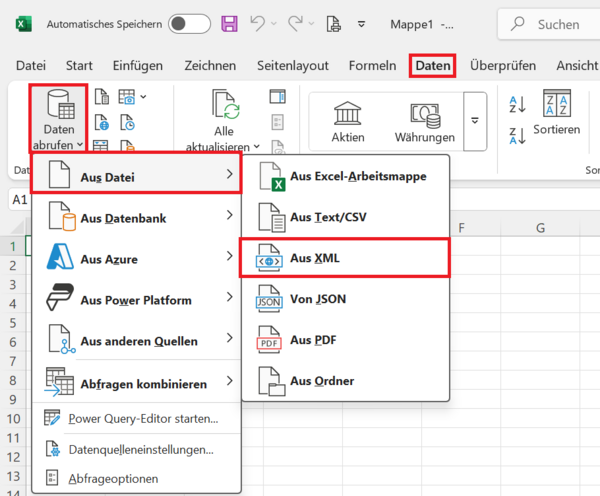Switch to the Formeln ribbon tab
600x496 pixels.
point(372,66)
